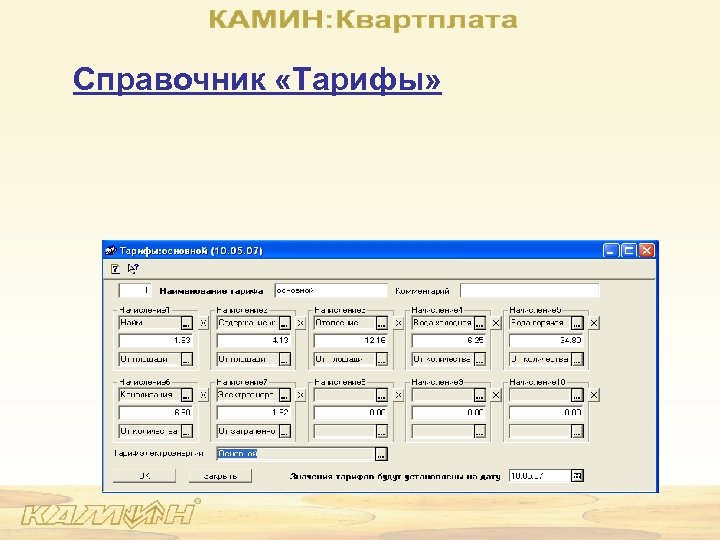
Task: Open calculation method picker under Начисление4
Action: coord(479,360)
